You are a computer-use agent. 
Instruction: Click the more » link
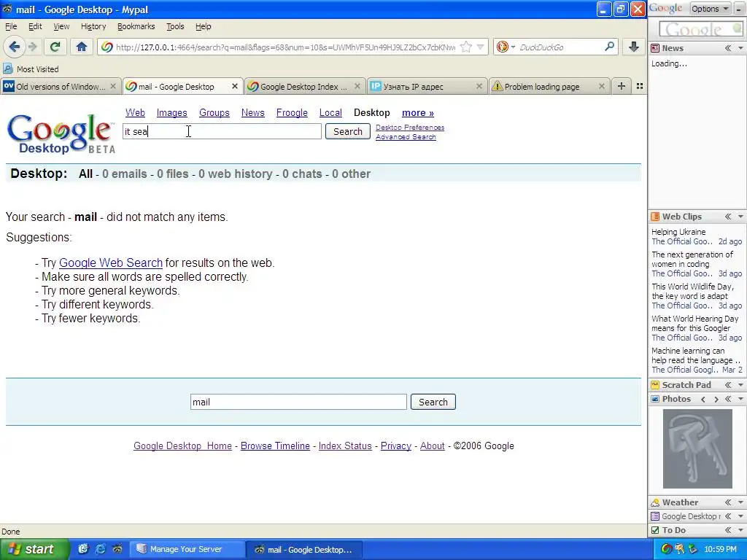[x=418, y=113]
